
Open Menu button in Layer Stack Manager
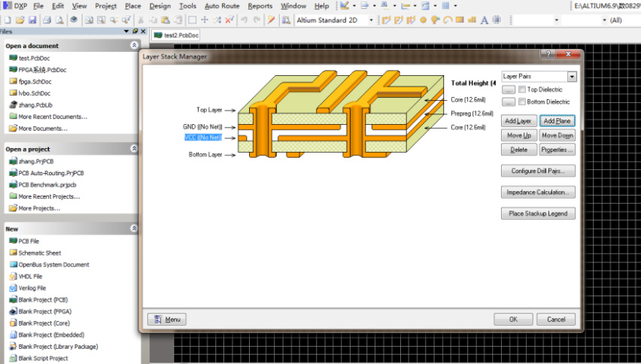point(167,320)
